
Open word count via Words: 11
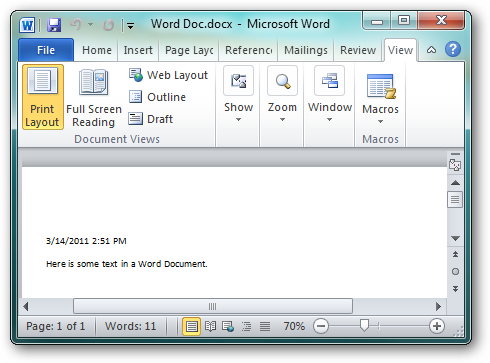(x=130, y=326)
